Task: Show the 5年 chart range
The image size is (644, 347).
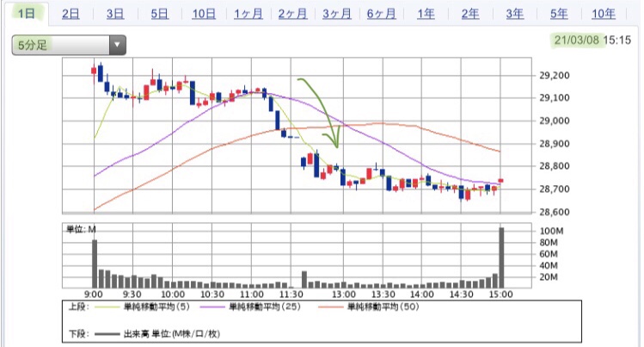Action: (x=559, y=14)
